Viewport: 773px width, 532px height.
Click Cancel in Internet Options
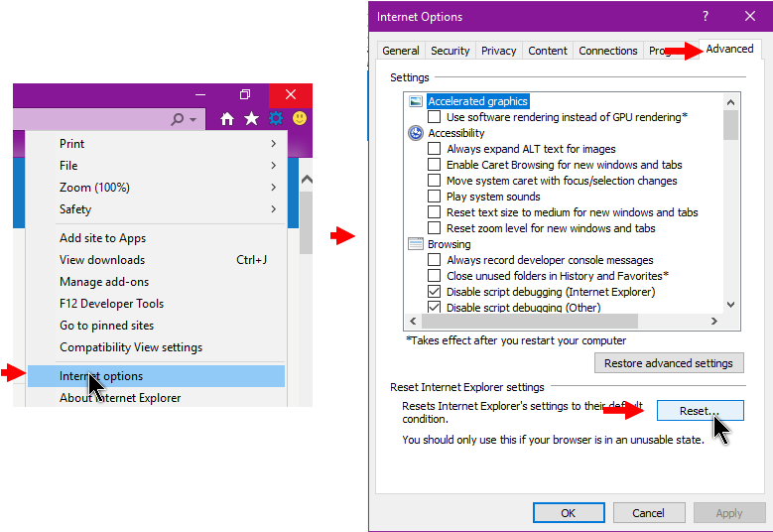pos(649,513)
